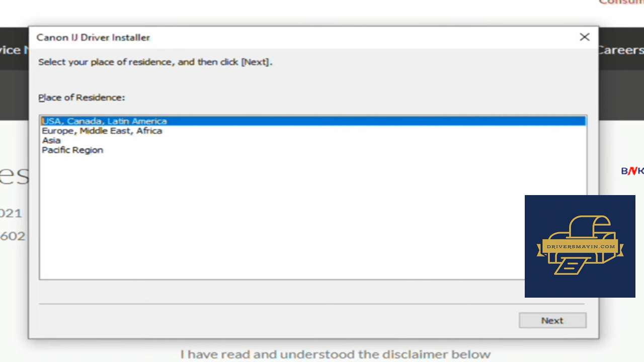Select "USA, Canada, Latin America" in residence list
Viewport: 644px width, 362px height.
coord(313,121)
